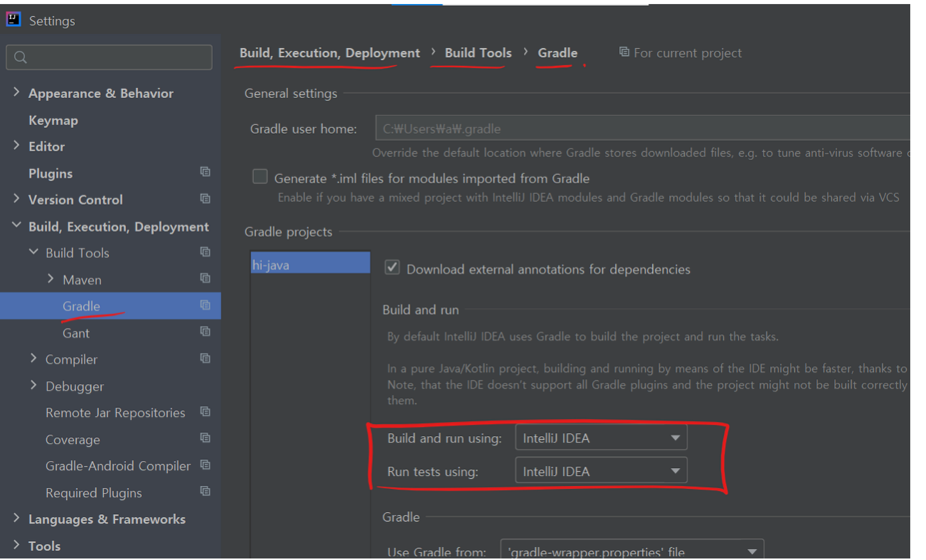Click the project-scope icon beside Coverage

point(205,438)
